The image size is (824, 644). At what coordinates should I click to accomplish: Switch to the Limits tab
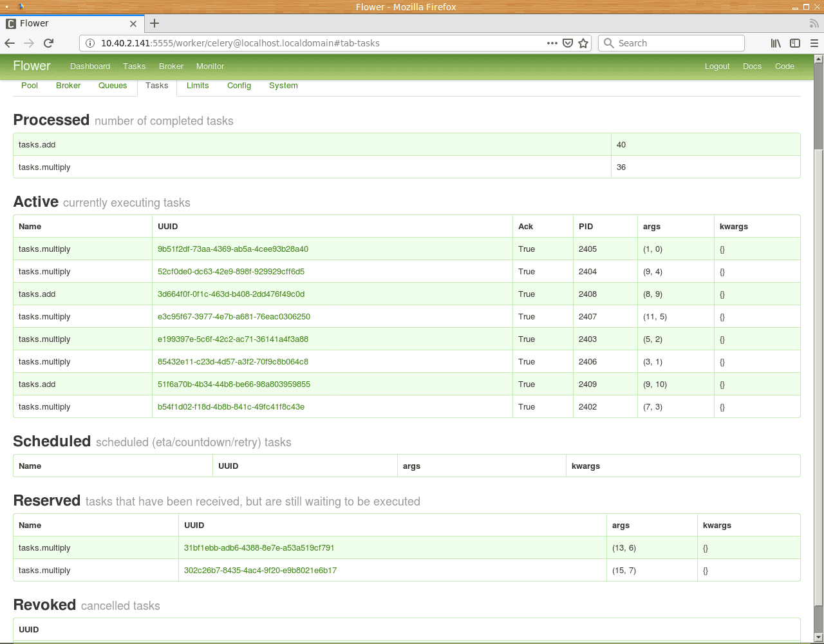click(x=198, y=86)
